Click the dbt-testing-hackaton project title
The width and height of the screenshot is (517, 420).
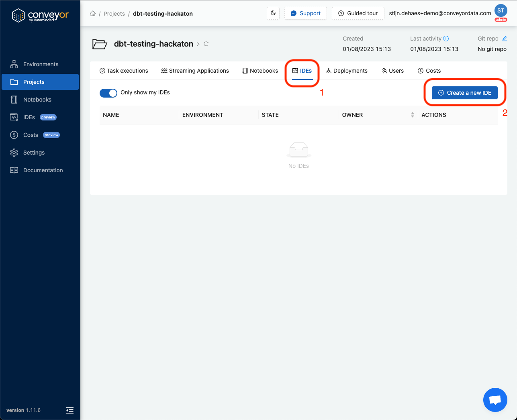pyautogui.click(x=153, y=44)
